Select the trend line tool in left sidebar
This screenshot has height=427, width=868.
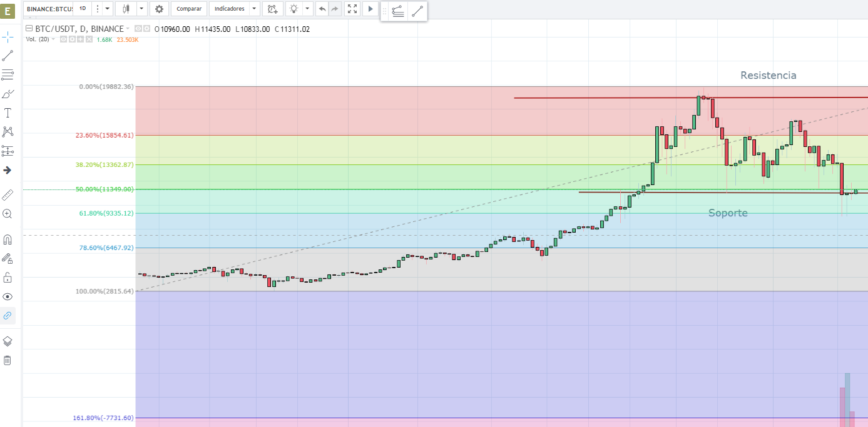point(8,56)
